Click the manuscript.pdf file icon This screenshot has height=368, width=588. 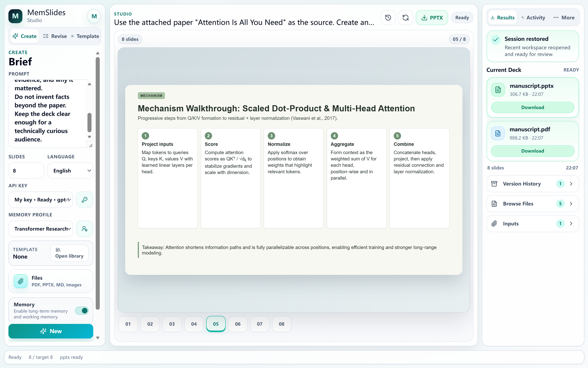click(498, 133)
